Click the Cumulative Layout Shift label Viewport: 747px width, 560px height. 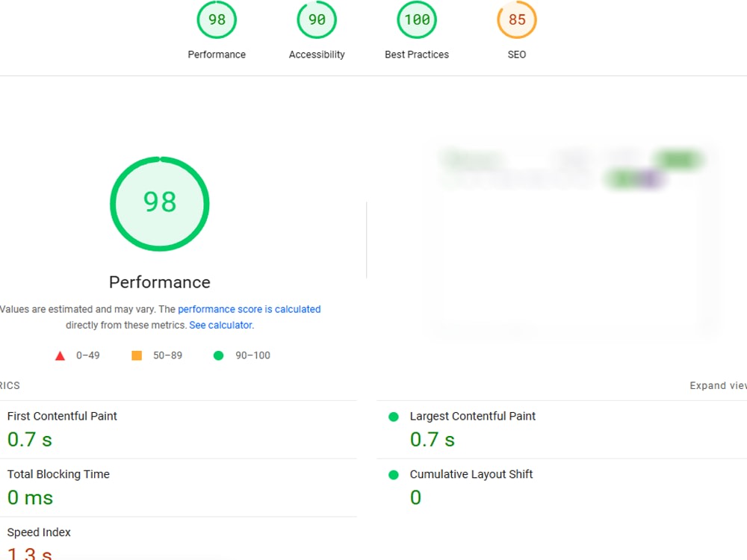471,474
